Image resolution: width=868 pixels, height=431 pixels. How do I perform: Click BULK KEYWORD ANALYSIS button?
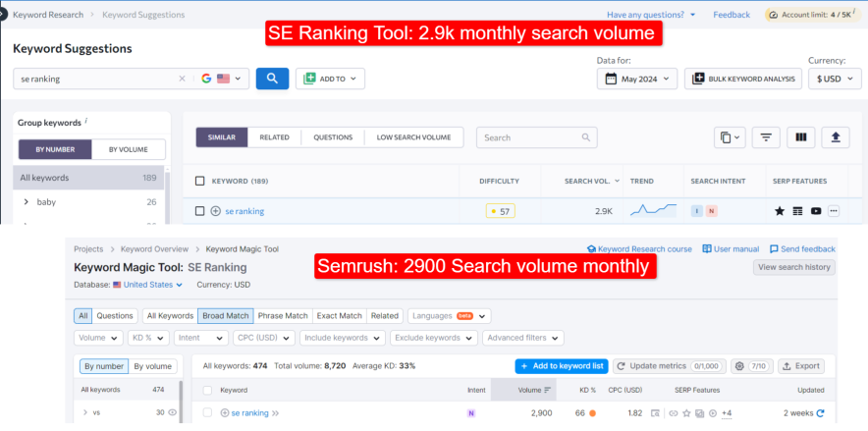(x=743, y=79)
